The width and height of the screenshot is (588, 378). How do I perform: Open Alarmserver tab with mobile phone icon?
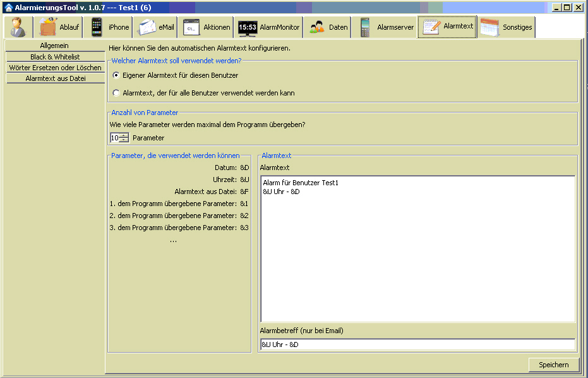tap(386, 28)
